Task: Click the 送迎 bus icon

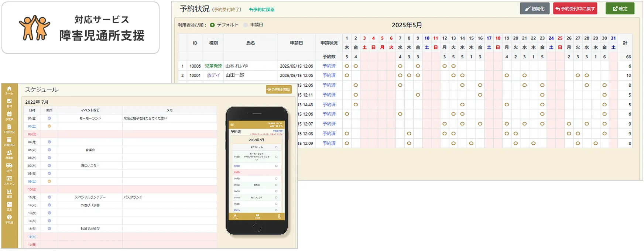Action: coord(9,168)
